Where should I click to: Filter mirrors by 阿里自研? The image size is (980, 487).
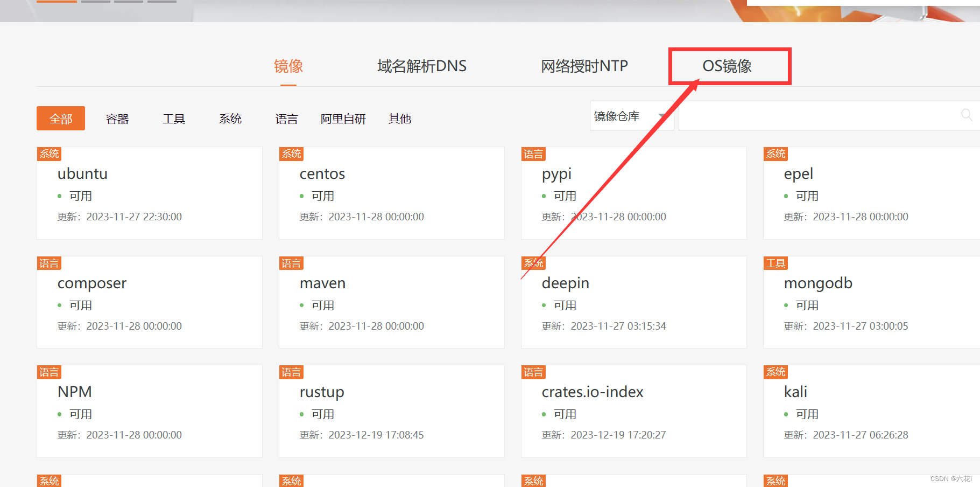pyautogui.click(x=343, y=119)
